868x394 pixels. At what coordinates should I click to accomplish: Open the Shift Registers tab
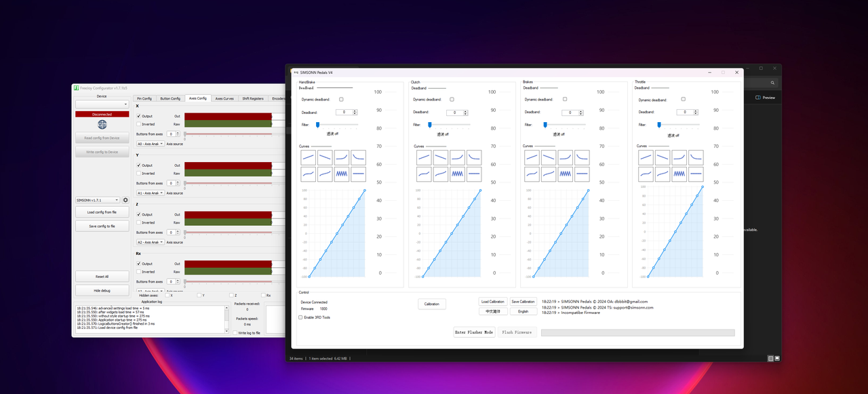click(253, 98)
